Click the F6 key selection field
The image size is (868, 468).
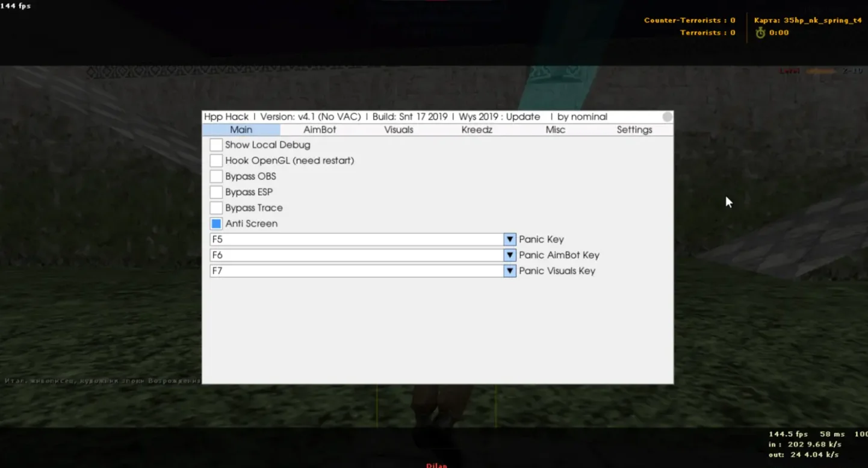pyautogui.click(x=356, y=255)
